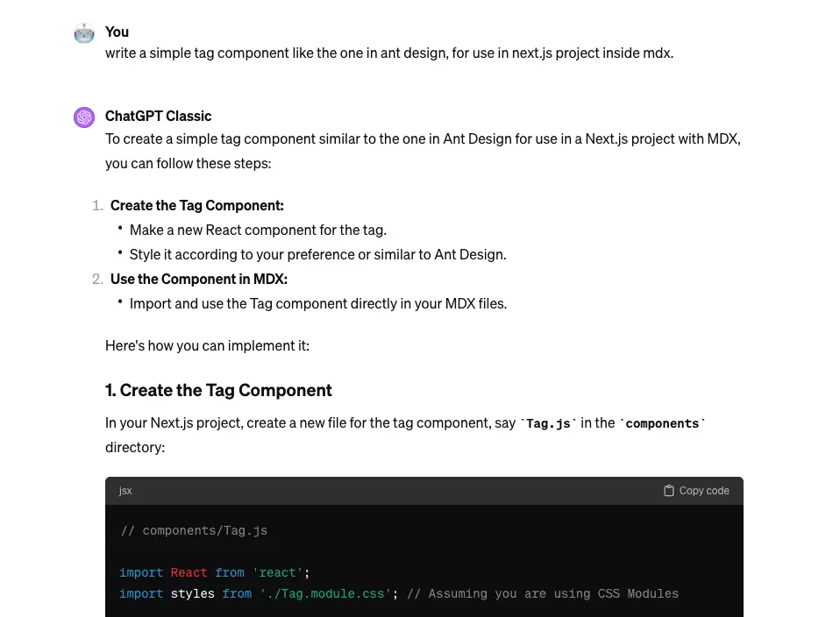Click the 'react' string in import line

pyautogui.click(x=278, y=572)
